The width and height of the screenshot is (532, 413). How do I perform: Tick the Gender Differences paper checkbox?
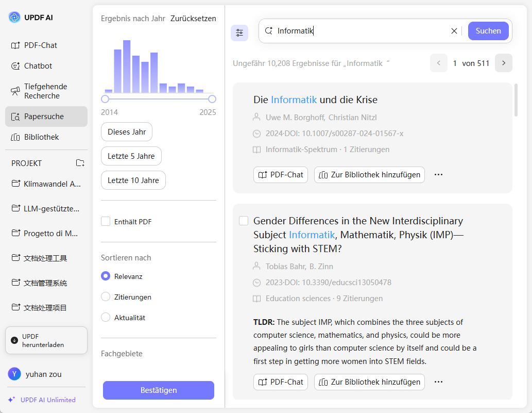244,221
